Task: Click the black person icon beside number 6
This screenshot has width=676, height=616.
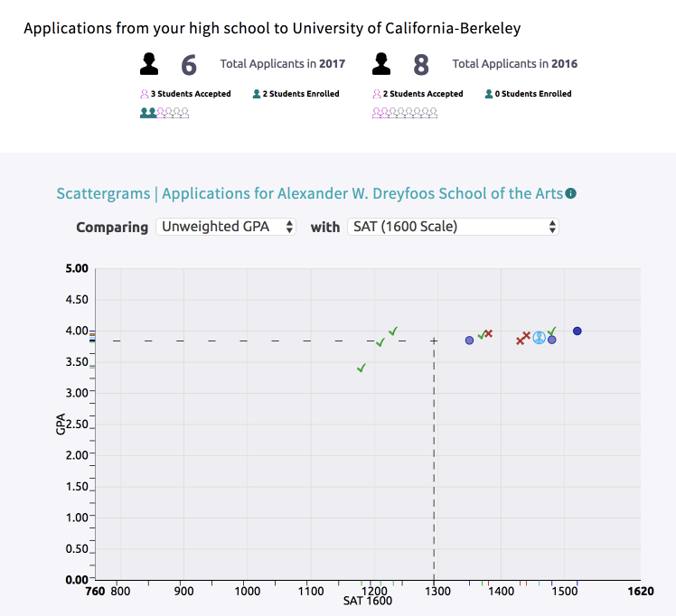Action: [x=149, y=64]
